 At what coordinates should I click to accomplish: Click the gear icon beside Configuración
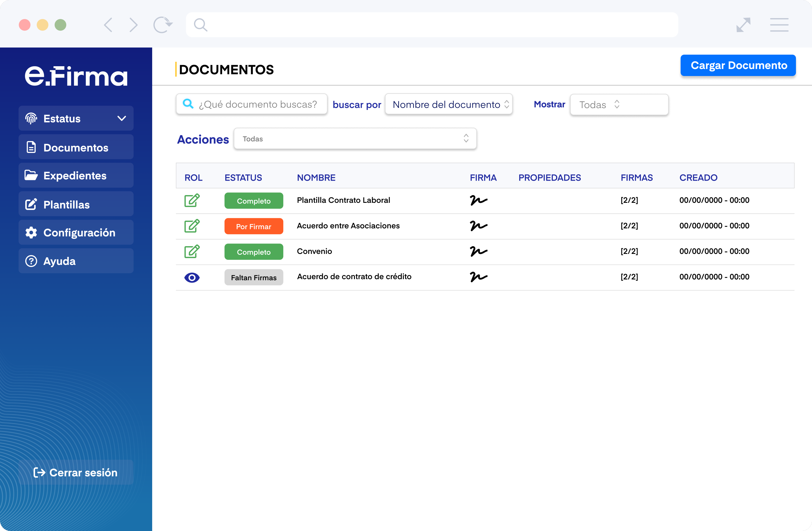(x=31, y=233)
